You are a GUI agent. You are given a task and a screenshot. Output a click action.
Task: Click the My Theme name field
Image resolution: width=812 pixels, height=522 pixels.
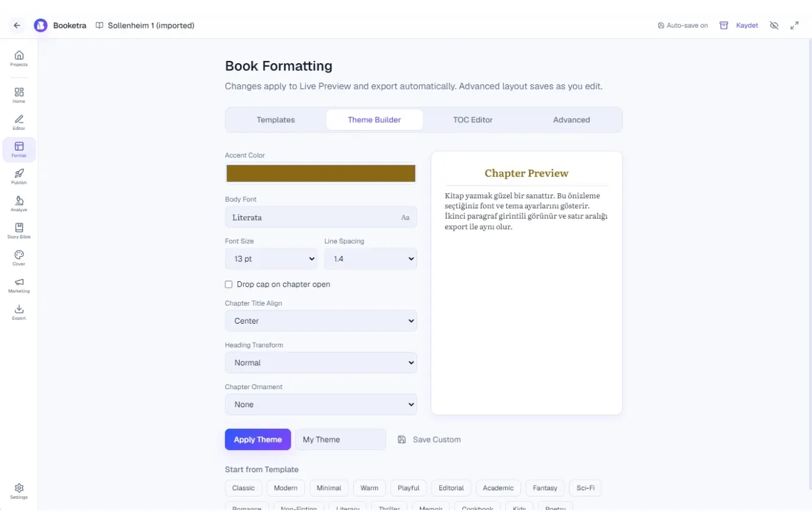(340, 440)
